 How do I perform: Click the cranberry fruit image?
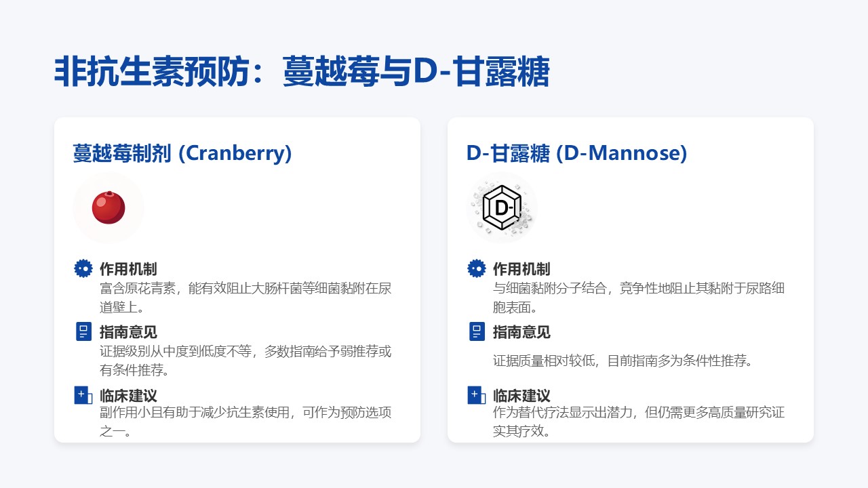tap(108, 207)
